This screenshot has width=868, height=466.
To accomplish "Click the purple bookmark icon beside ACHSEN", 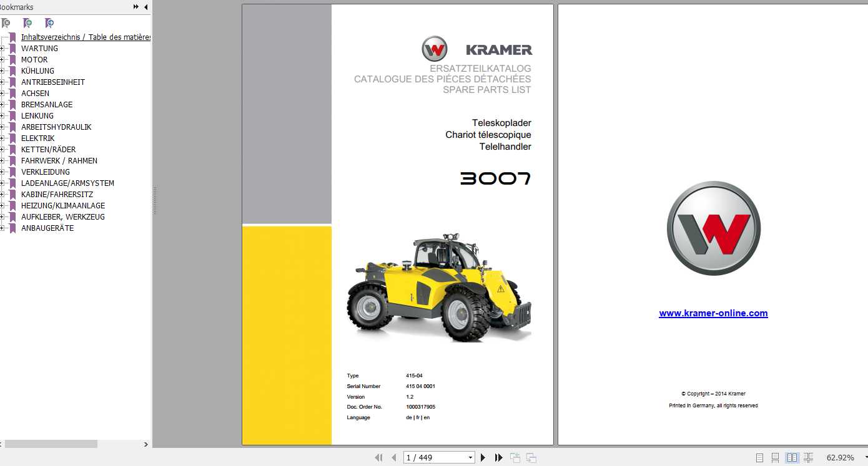I will pos(12,93).
